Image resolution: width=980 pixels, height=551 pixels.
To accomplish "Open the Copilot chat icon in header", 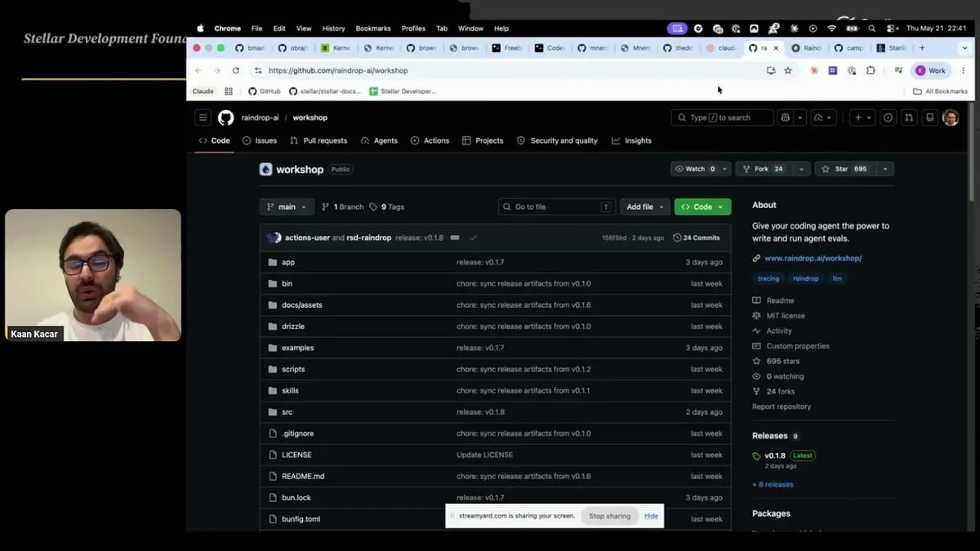I will point(786,118).
